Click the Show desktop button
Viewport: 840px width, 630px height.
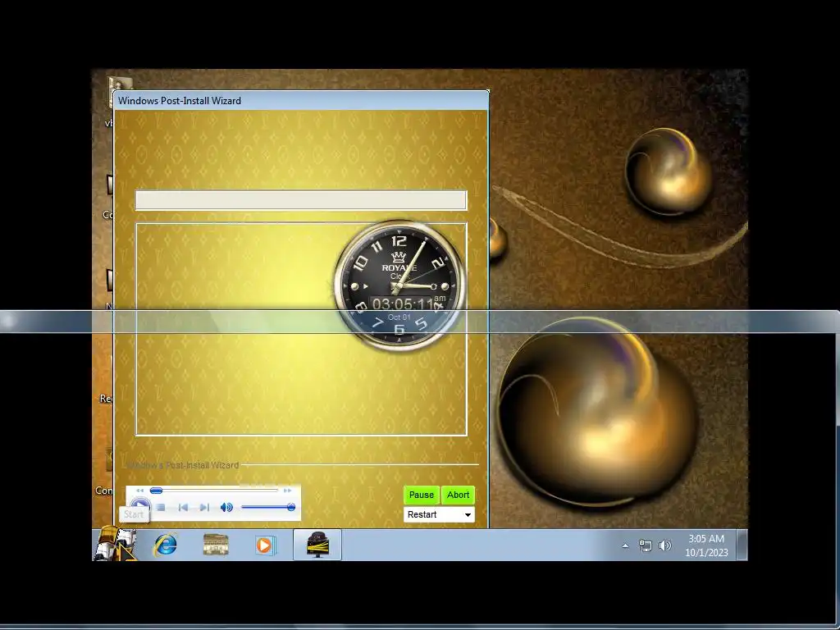pyautogui.click(x=742, y=545)
